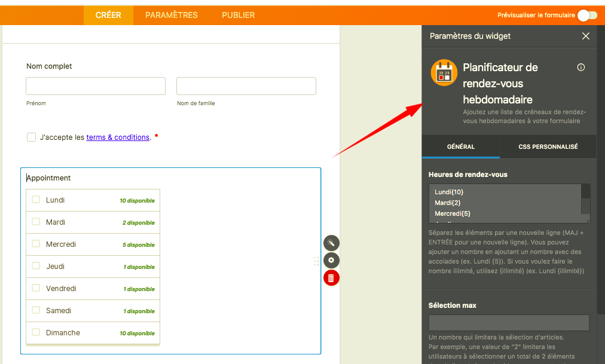Click the '1 disponible' text for Samedi

(x=139, y=311)
